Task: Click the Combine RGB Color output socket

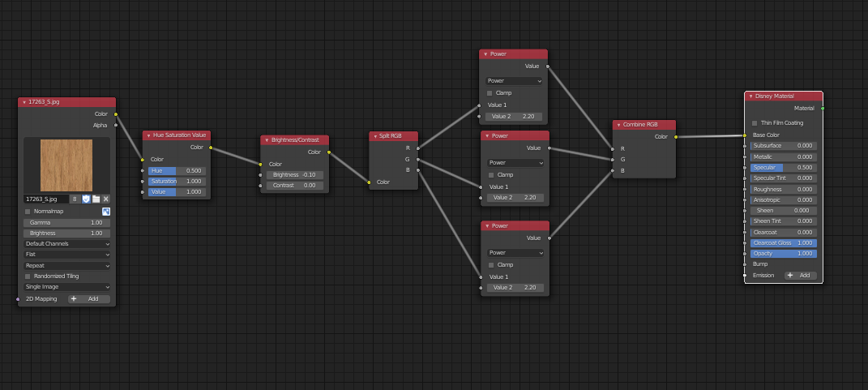Action: 675,137
